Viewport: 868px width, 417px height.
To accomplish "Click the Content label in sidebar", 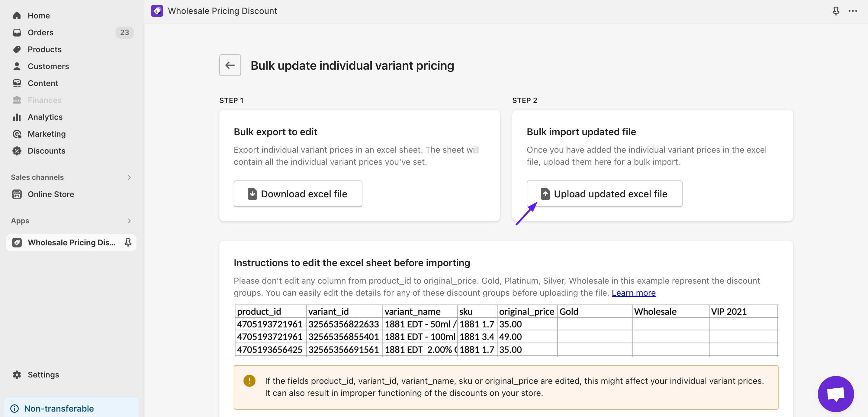I will (x=43, y=83).
